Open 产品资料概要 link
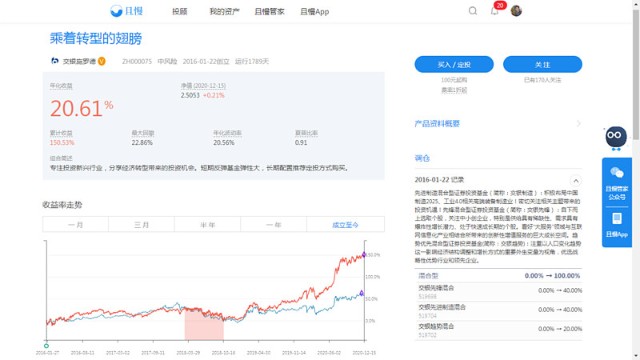Viewport: 640px width, 360px height. [x=437, y=124]
